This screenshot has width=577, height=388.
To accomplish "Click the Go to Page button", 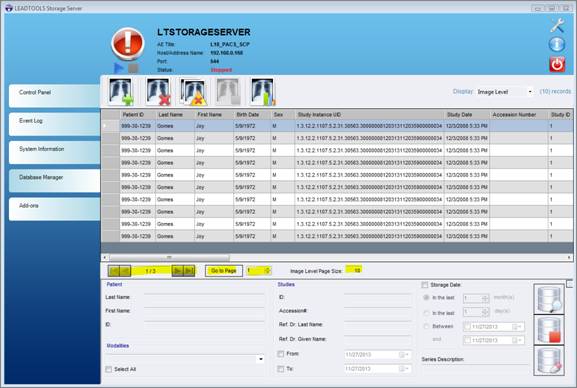I will tap(224, 271).
